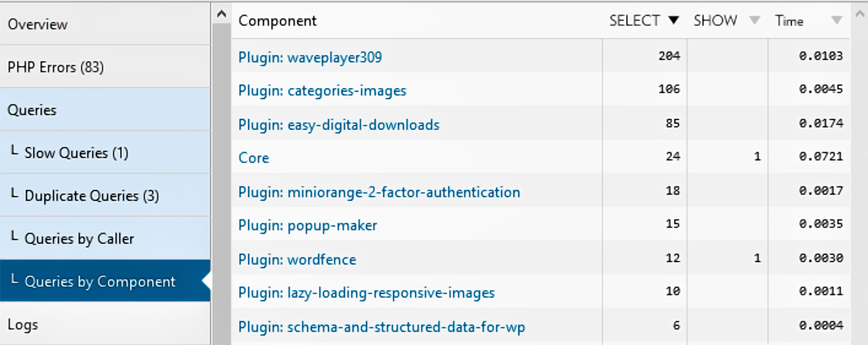Click SHOW count 1 for Core
The width and height of the screenshot is (868, 345).
(757, 156)
